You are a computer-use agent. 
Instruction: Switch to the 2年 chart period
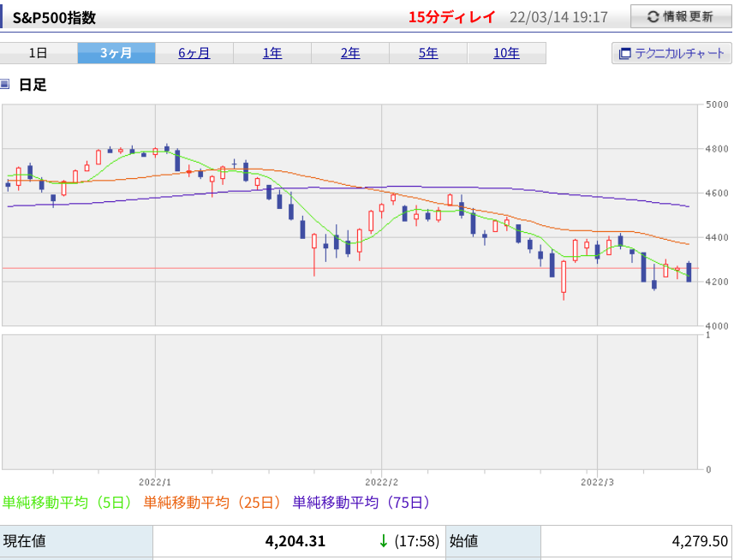350,53
